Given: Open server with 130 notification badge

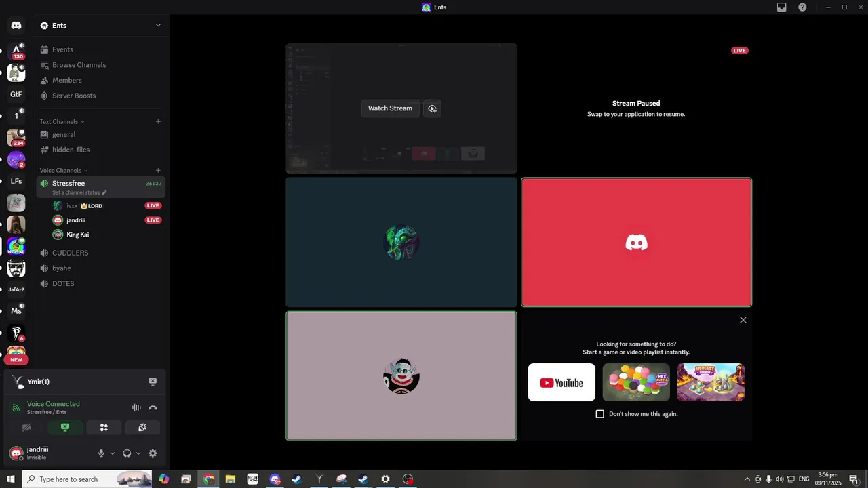Looking at the screenshot, I should pos(16,51).
